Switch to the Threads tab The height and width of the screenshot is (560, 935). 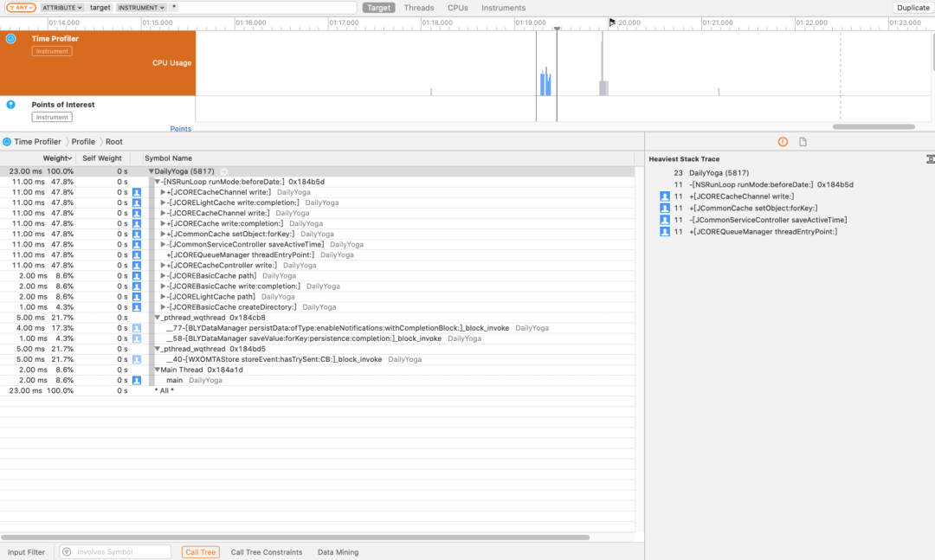(x=419, y=8)
